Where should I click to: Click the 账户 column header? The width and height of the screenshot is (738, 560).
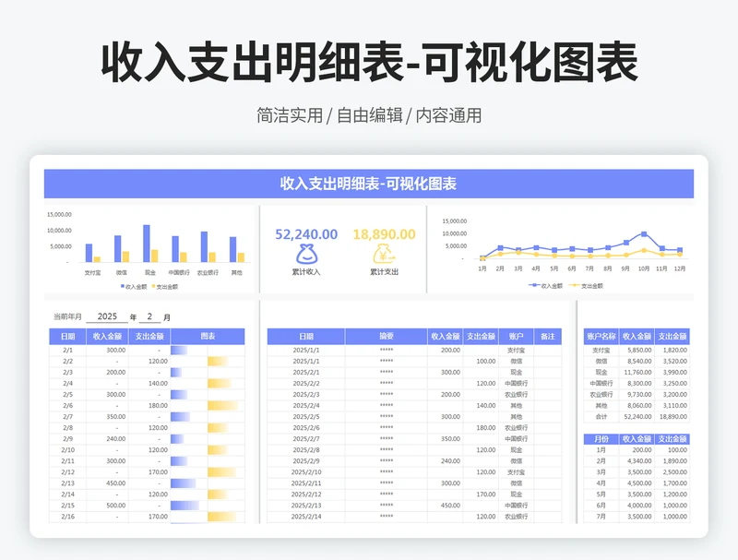click(x=517, y=336)
